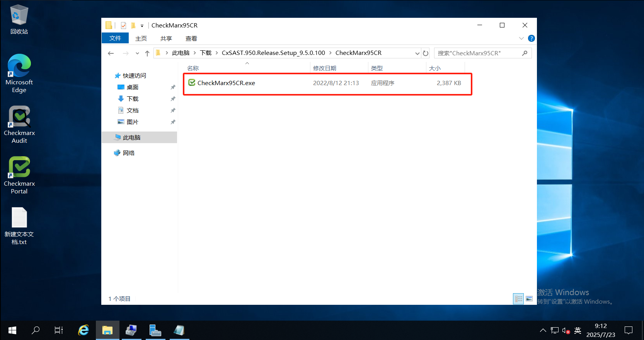Click the network tray icon
The image size is (644, 340).
point(555,330)
